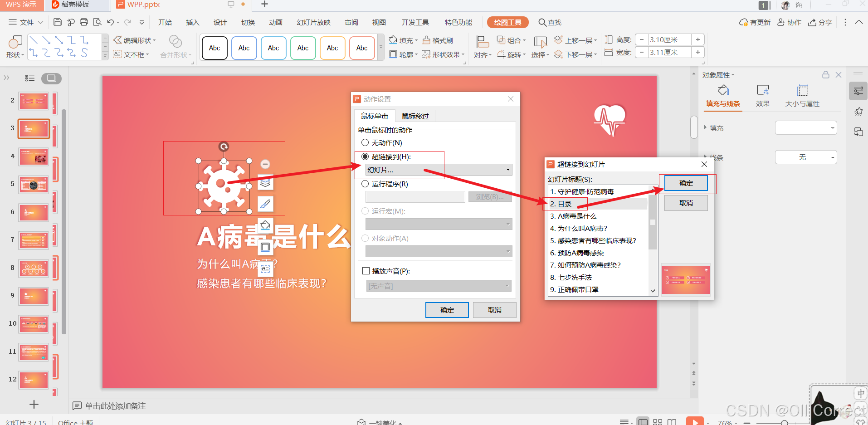Click the Fill (填充) bucket icon in ribbon
The image size is (868, 425).
393,40
